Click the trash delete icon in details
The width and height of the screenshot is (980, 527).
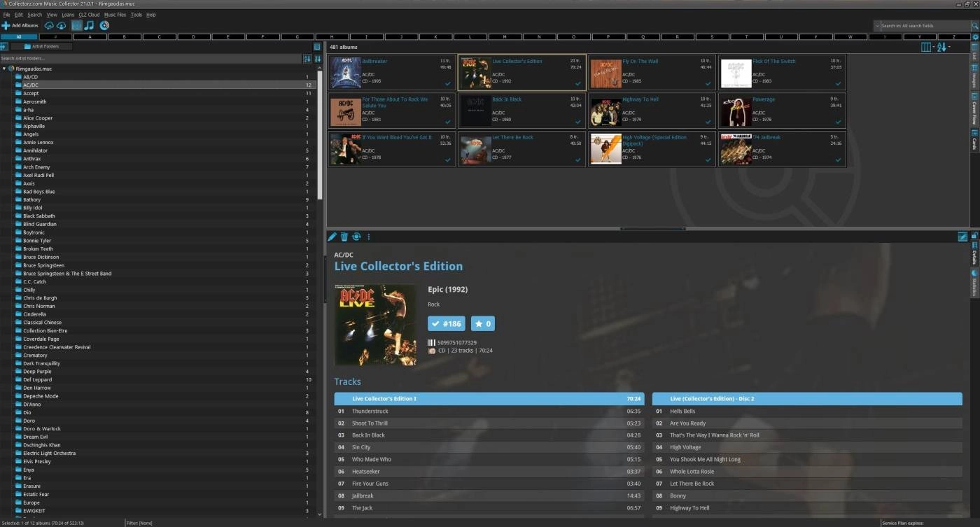pyautogui.click(x=344, y=237)
